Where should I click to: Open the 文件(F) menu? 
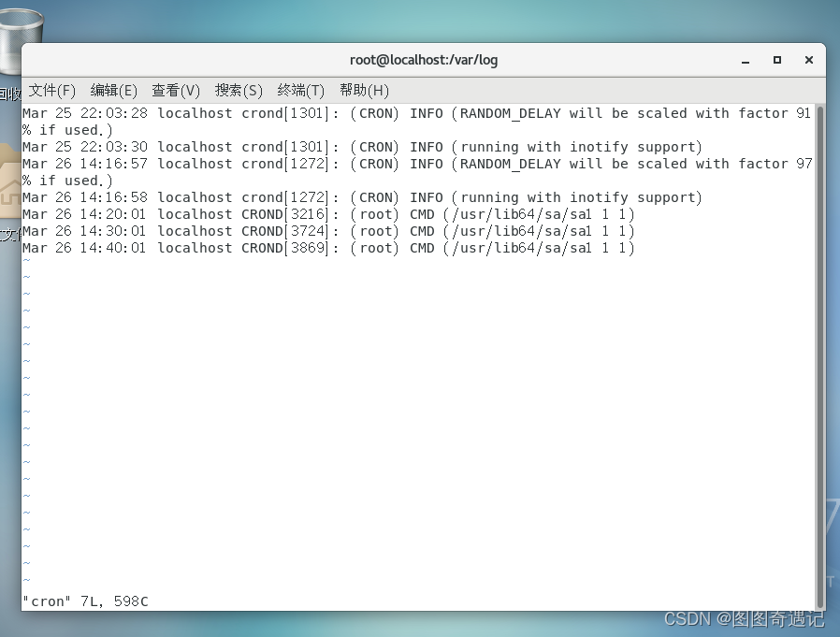tap(52, 91)
